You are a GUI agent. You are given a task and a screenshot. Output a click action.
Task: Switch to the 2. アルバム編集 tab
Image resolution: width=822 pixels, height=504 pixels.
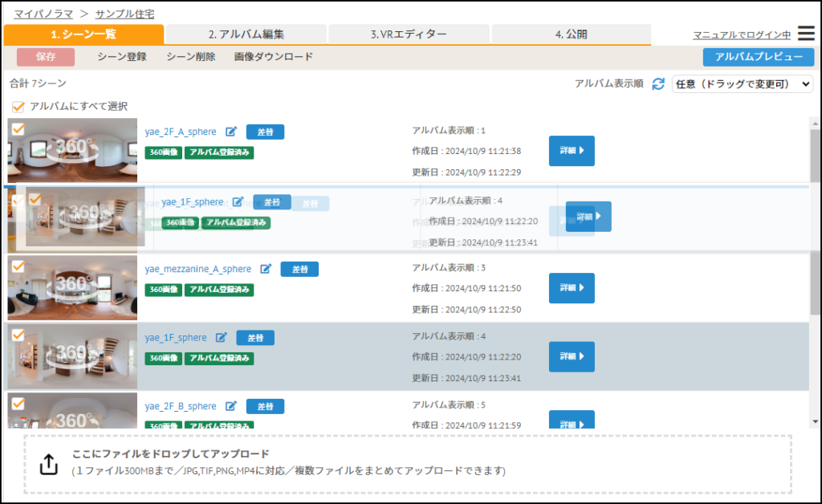tap(246, 35)
